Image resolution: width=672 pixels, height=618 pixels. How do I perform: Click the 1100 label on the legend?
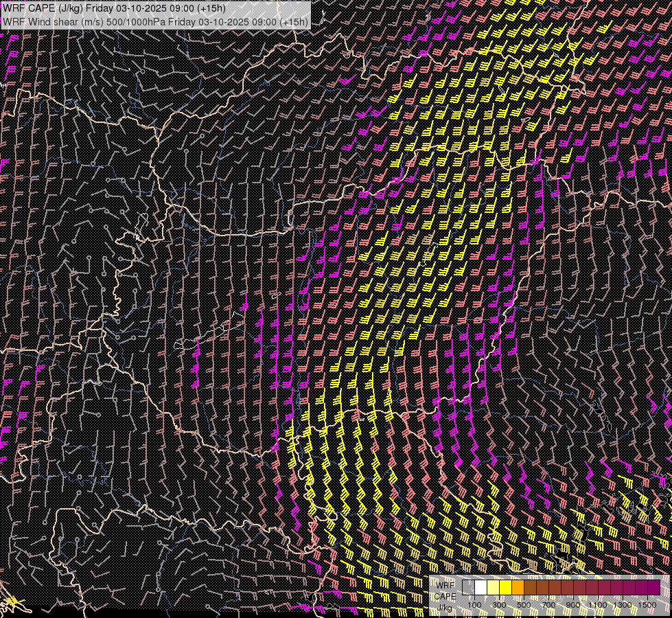click(598, 604)
